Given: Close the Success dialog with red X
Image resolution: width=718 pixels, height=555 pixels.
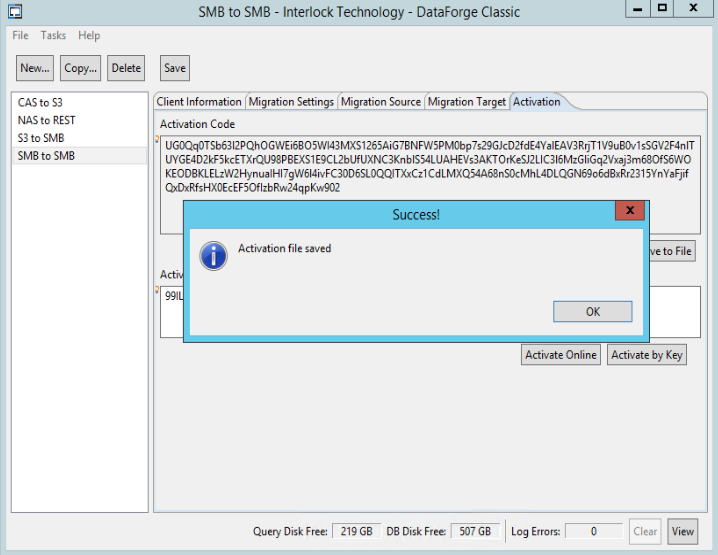Looking at the screenshot, I should 628,211.
